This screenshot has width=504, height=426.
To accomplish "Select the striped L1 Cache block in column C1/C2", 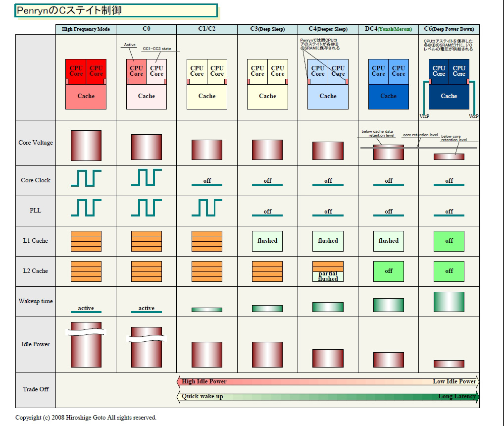I will pos(206,241).
